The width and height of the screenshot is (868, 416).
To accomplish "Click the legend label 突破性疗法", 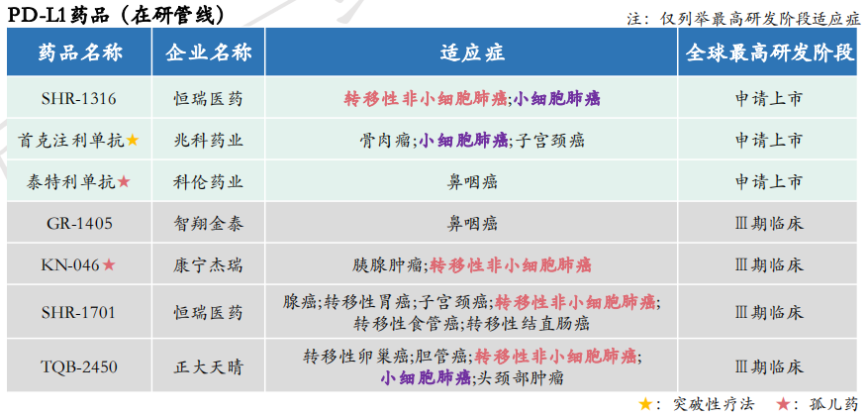I will pos(714,404).
